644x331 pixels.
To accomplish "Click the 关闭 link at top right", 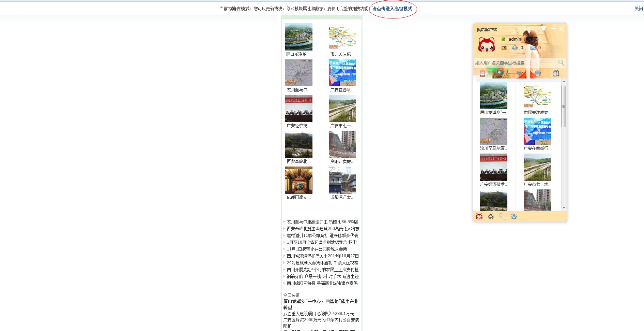I will click(x=638, y=9).
